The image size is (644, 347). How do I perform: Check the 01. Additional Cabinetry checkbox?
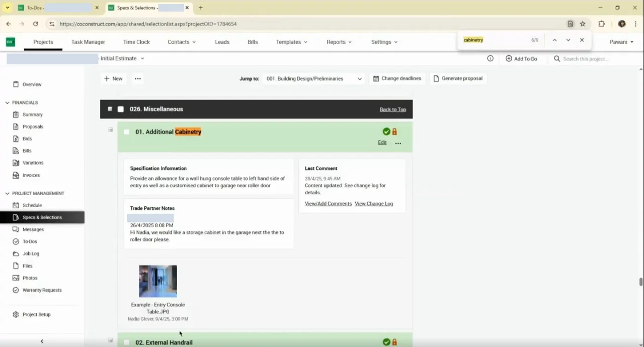pos(126,132)
